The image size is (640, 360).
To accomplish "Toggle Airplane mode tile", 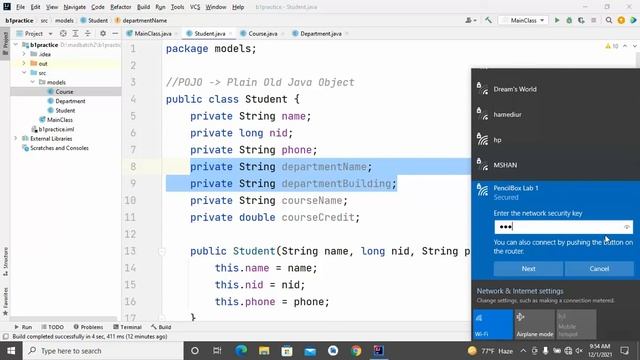I will coord(534,324).
